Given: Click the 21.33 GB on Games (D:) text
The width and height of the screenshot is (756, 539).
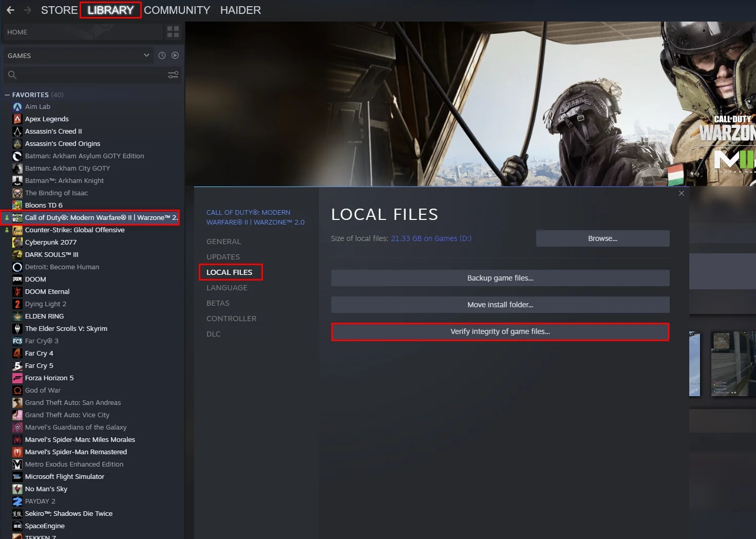Looking at the screenshot, I should (431, 238).
